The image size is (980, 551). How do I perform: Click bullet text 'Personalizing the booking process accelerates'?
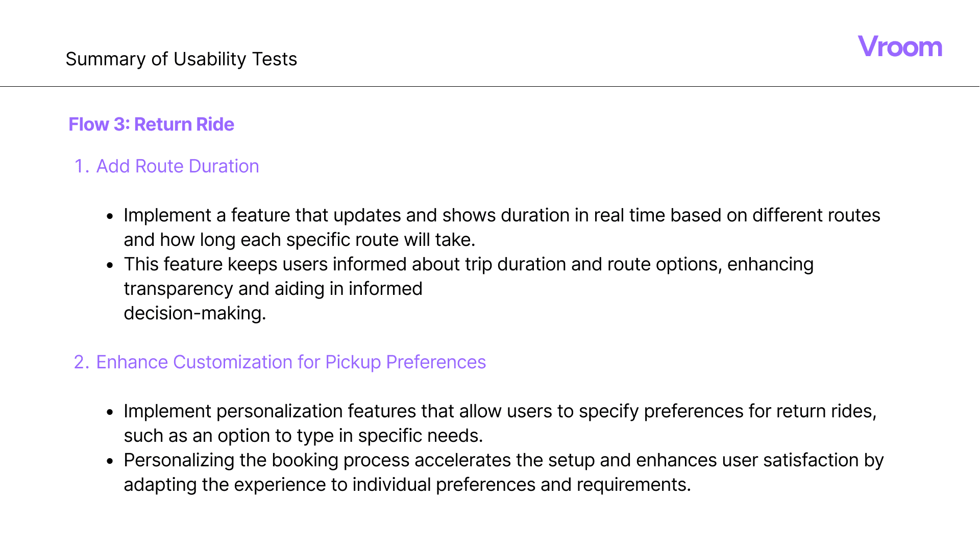pos(504,460)
